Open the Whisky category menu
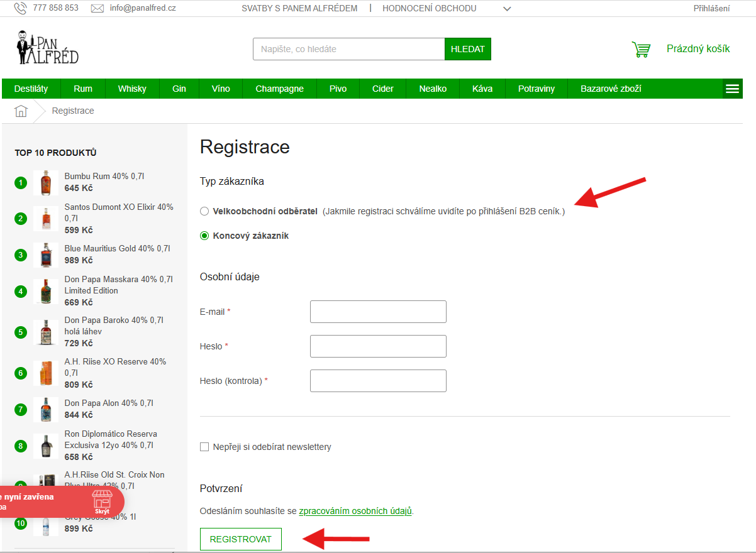The width and height of the screenshot is (756, 553). point(132,89)
